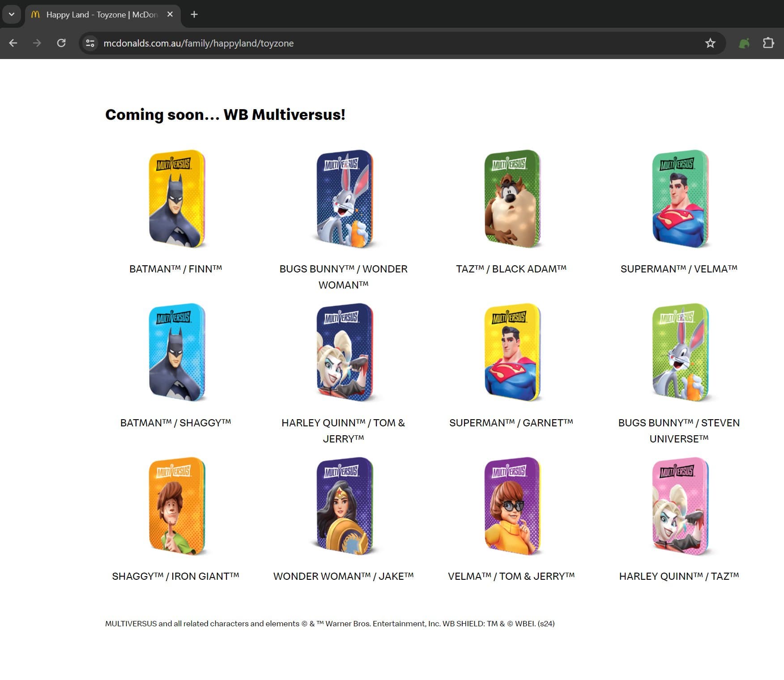
Task: Click the "VELMA™ / TOM & JERRY™" caption
Action: click(x=511, y=576)
